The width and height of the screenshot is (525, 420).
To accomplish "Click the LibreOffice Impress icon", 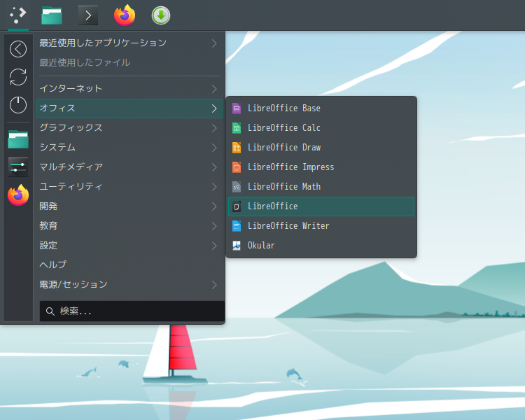I will (237, 167).
